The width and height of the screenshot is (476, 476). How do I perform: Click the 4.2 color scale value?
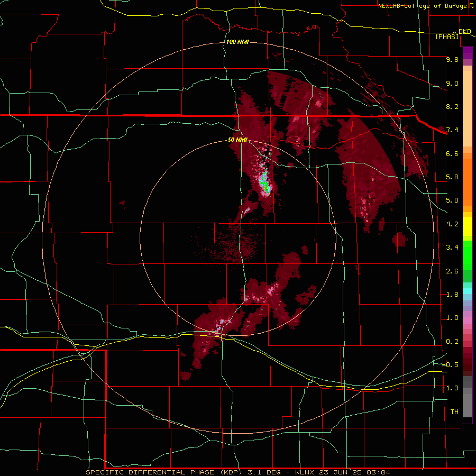click(x=452, y=224)
